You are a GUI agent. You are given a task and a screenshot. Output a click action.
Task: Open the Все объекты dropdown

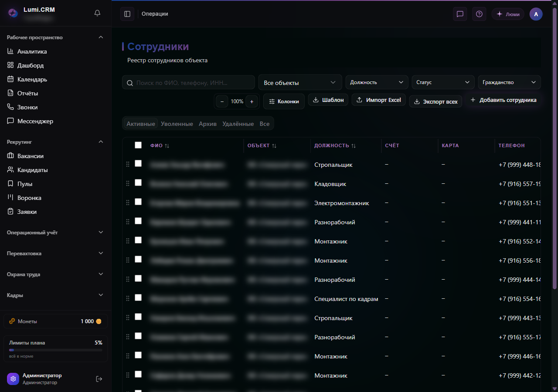(x=300, y=82)
